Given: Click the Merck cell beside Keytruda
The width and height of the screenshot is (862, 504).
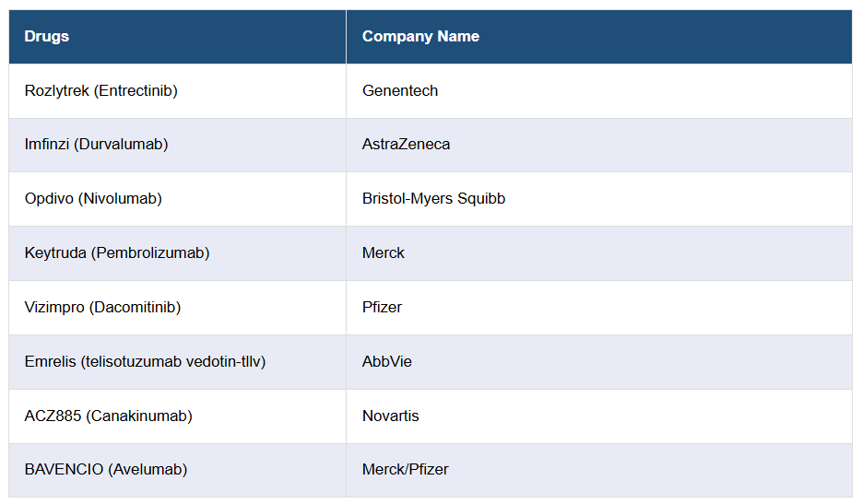Looking at the screenshot, I should tap(384, 252).
